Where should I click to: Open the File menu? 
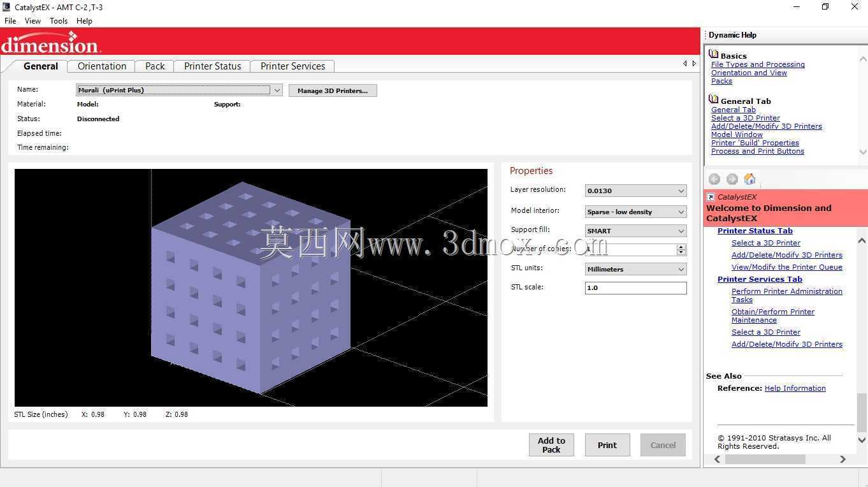10,21
